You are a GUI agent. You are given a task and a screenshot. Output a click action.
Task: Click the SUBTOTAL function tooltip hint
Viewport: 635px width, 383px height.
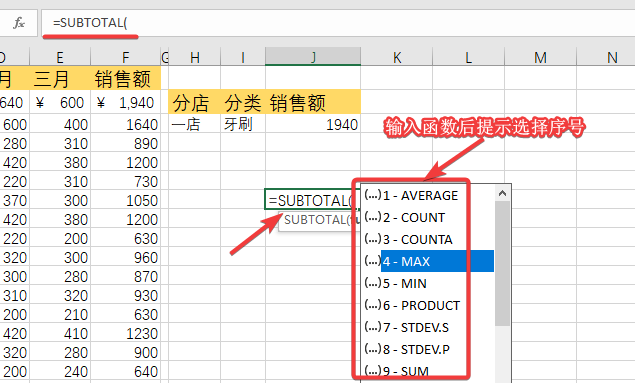(x=320, y=220)
